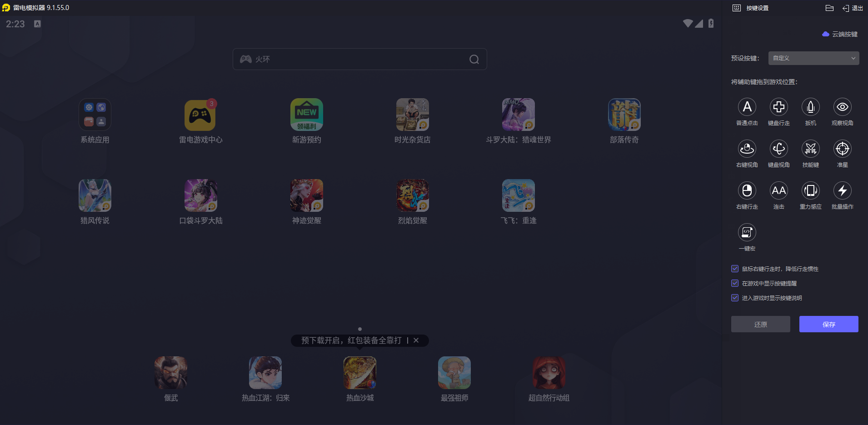Disable 鼠标右键行走时降低行走惯性 option
Screen dimensions: 868x425
pos(735,269)
